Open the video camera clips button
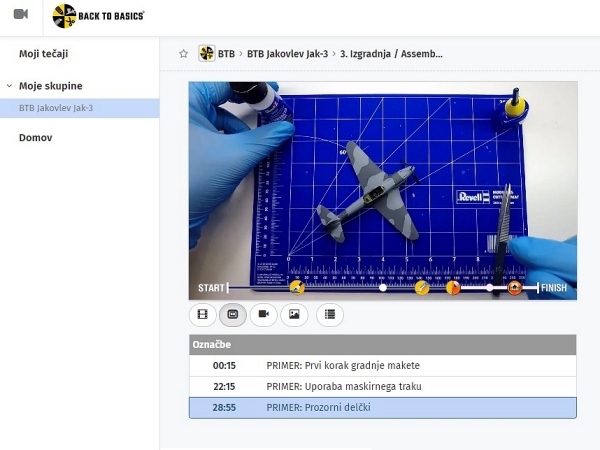This screenshot has width=600, height=450. pos(263,314)
